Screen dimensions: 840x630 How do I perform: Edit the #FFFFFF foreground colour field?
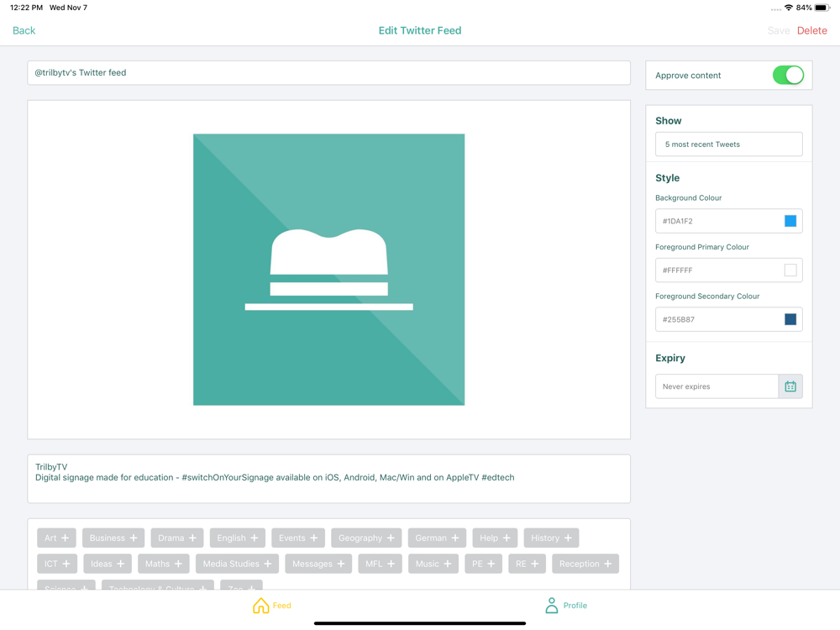728,270
